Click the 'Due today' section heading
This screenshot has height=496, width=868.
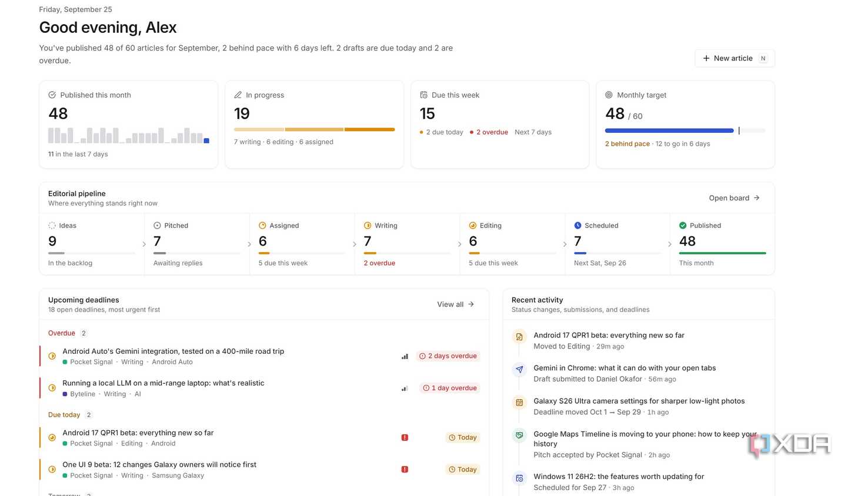point(64,415)
